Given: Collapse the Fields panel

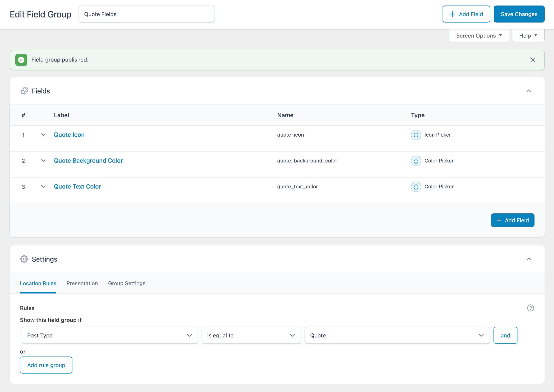Looking at the screenshot, I should tap(529, 91).
